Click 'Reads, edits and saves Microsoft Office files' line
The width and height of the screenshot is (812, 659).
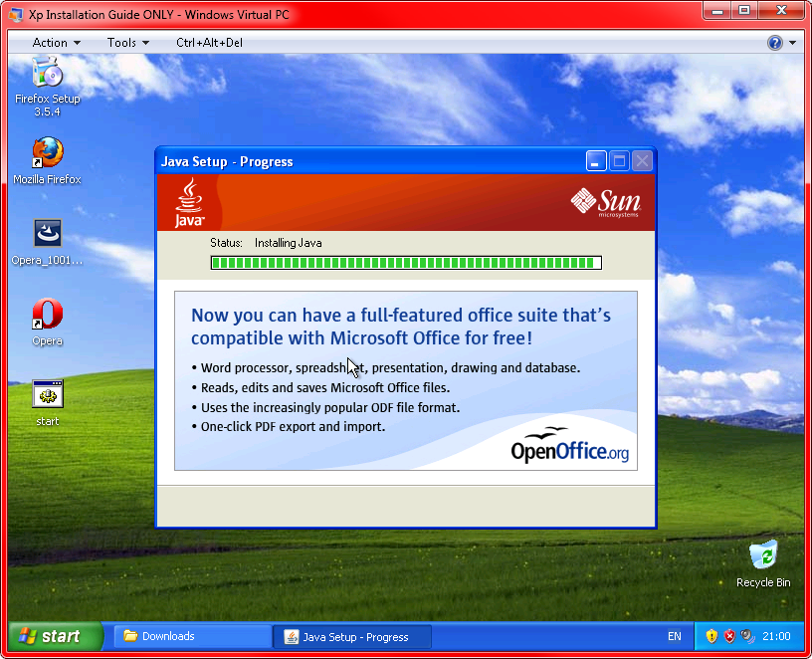320,388
